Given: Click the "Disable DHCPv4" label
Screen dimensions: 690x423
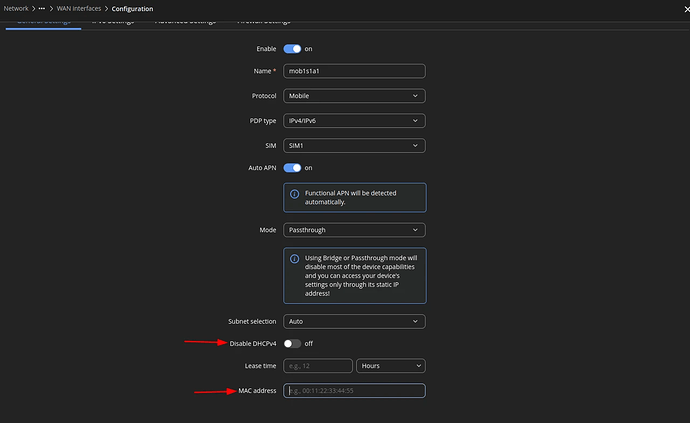Looking at the screenshot, I should pyautogui.click(x=253, y=344).
